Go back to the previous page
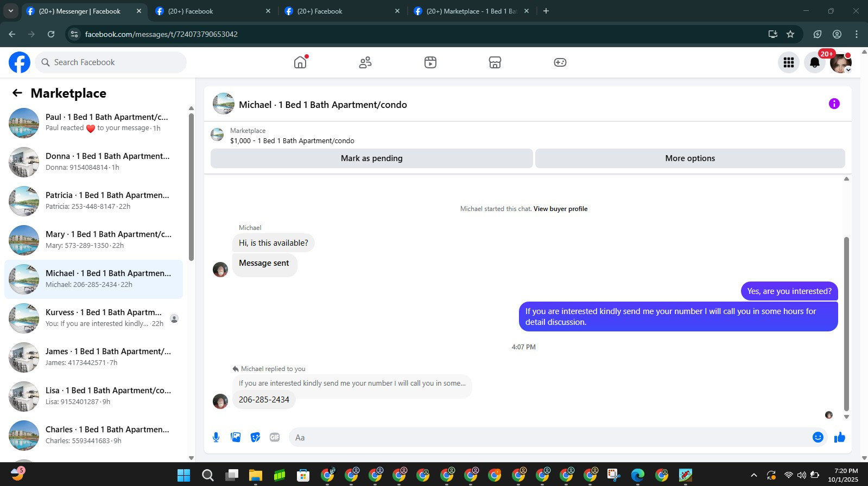 (x=12, y=34)
